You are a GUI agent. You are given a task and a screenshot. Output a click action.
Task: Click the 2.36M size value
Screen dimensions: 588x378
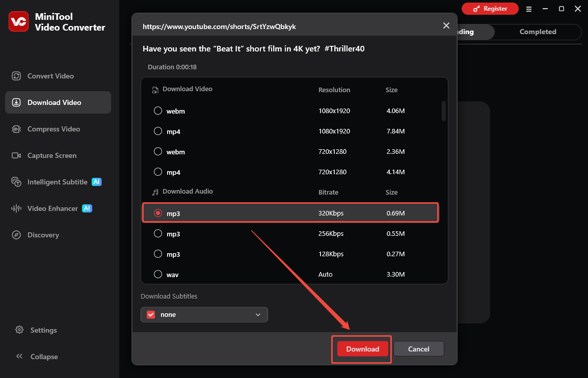tap(395, 152)
